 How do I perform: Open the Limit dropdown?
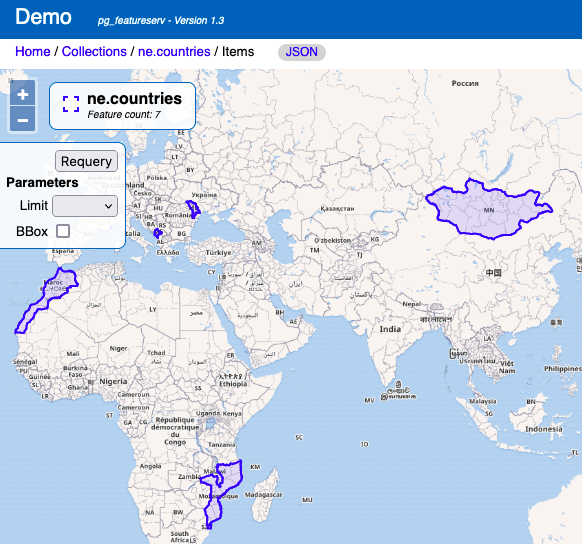click(x=85, y=206)
